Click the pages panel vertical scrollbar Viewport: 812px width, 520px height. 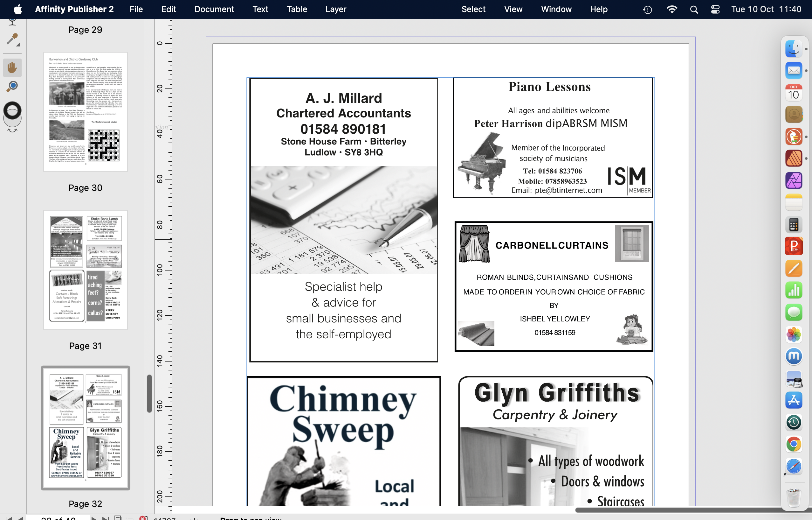149,393
